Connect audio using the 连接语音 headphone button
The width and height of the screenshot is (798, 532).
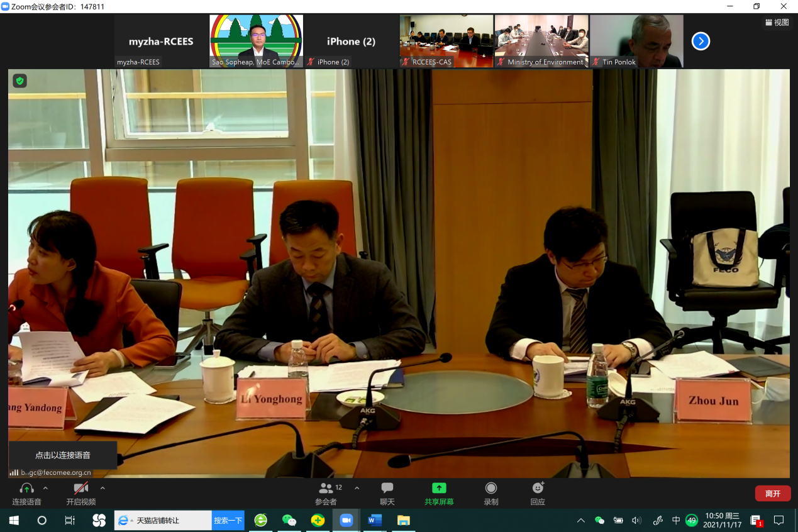pyautogui.click(x=26, y=493)
